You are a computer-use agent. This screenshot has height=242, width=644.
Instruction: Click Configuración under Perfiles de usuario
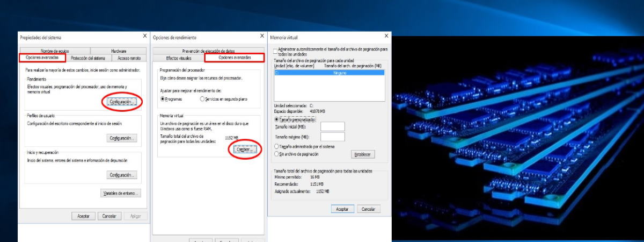[x=122, y=138]
